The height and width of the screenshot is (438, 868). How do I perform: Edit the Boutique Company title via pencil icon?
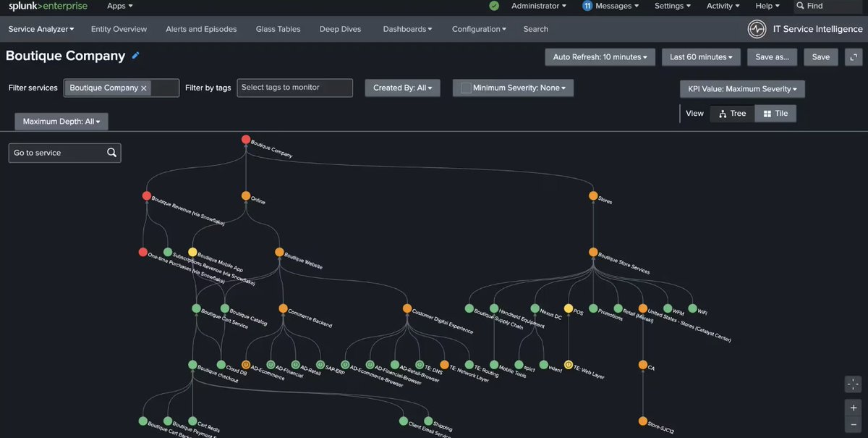136,55
